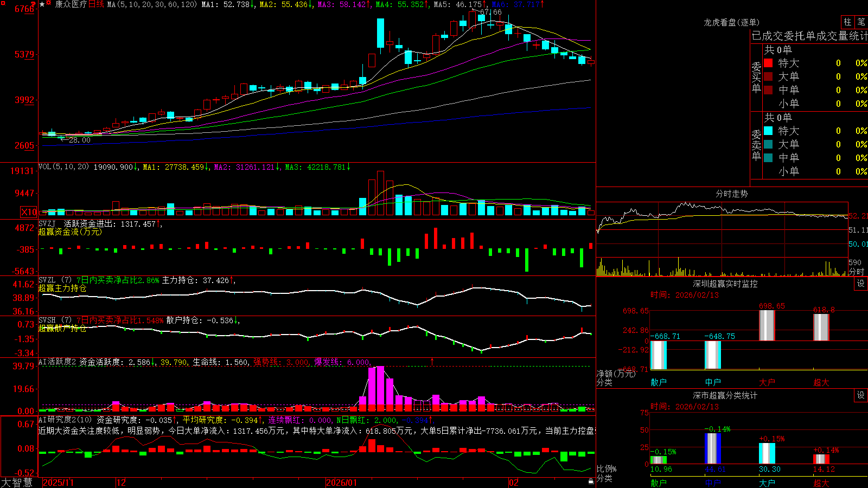Image resolution: width=868 pixels, height=488 pixels.
Task: Click 大户 bar labeled +0.15% in 分类统计
Action: [x=767, y=453]
